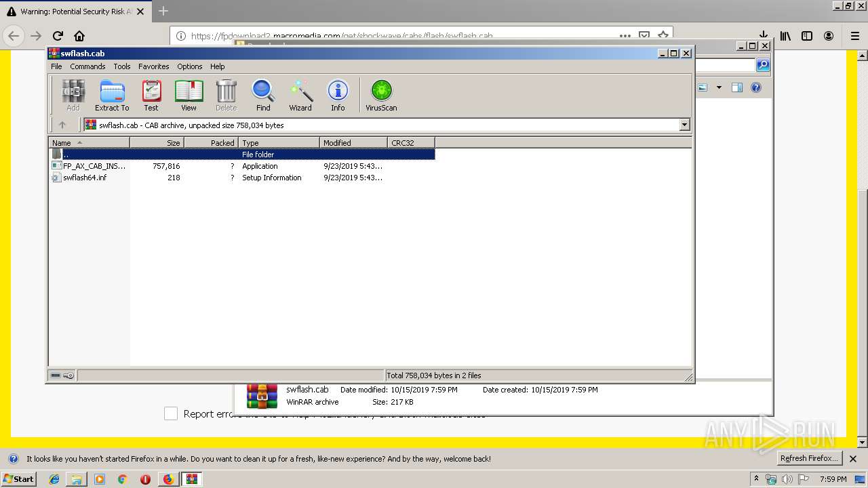
Task: Click site information icon in URL bar
Action: coord(181,36)
